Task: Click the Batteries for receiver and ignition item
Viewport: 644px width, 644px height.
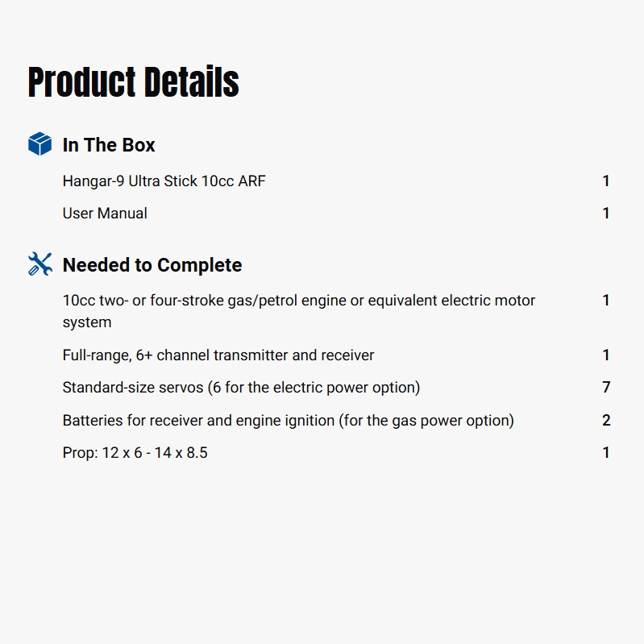Action: pyautogui.click(x=288, y=420)
